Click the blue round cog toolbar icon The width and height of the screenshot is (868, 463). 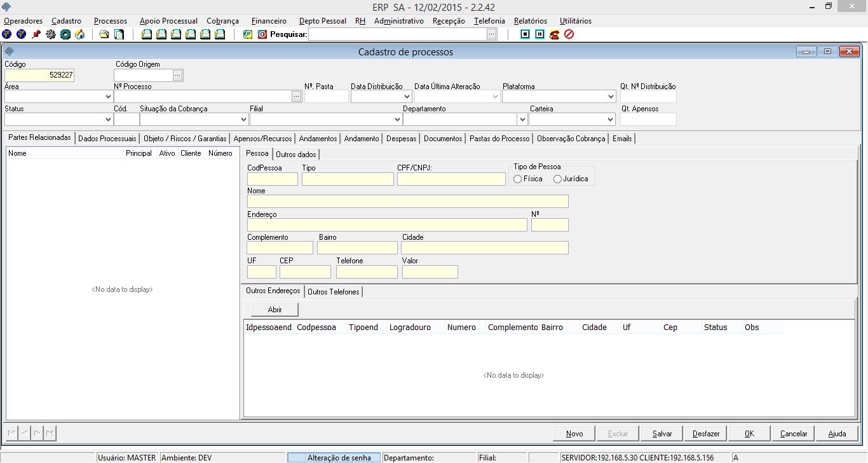65,34
